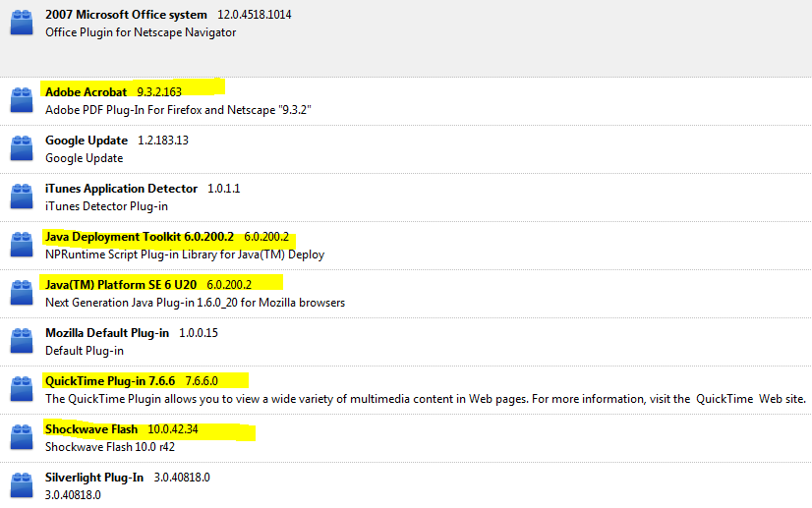The height and width of the screenshot is (508, 812).
Task: Click Mozilla Default Plug-in version 1.0.0.15
Action: [199, 333]
